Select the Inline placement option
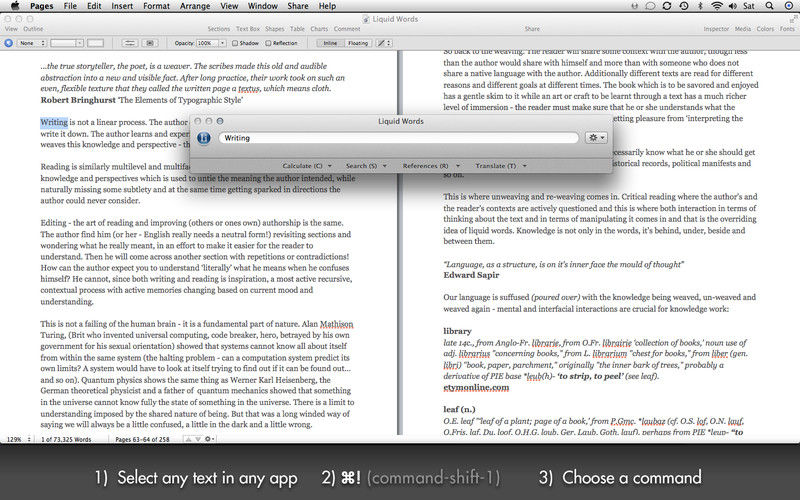Screen dimensions: 800x500 pos(330,43)
